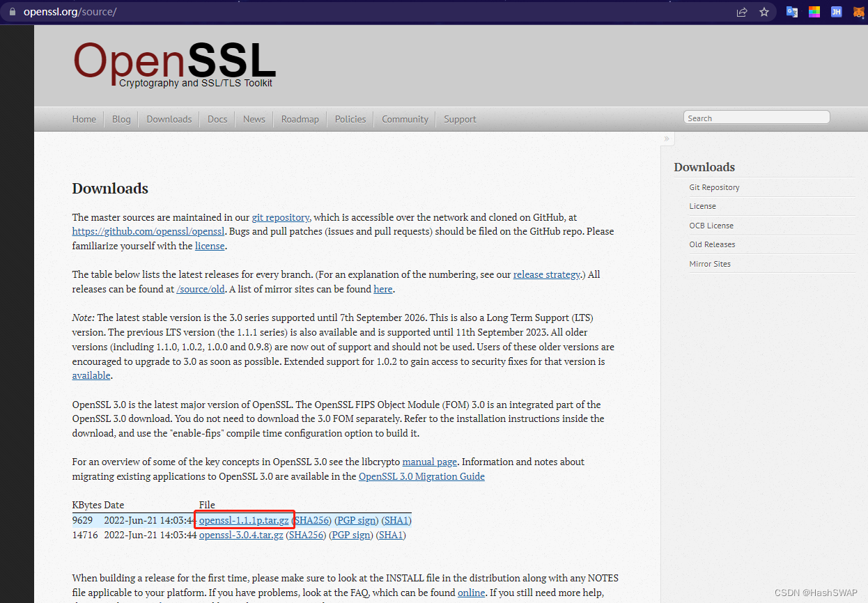Open the Support menu item
The height and width of the screenshot is (603, 868).
(460, 119)
